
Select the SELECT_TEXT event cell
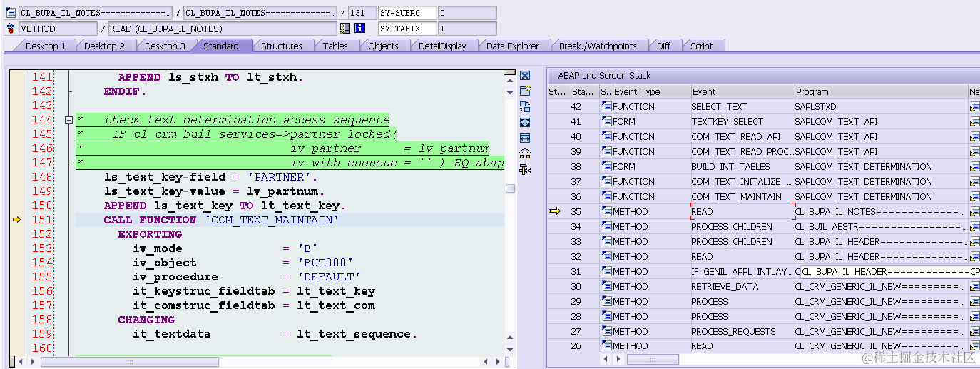[742, 107]
